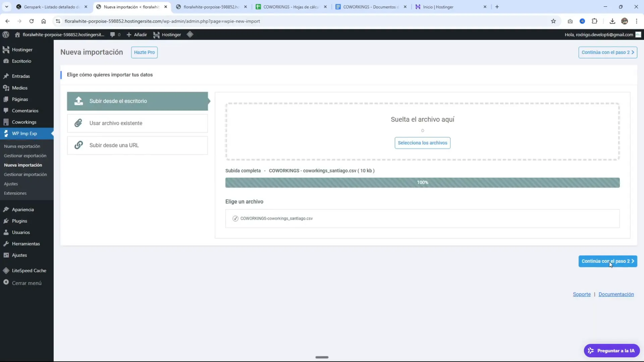The image size is (644, 362).
Task: Switch to COWORKINGS - Documentos tab
Action: (x=371, y=7)
